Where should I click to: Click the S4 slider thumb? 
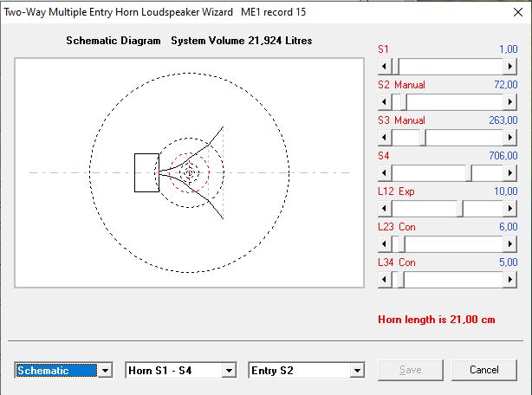point(468,173)
